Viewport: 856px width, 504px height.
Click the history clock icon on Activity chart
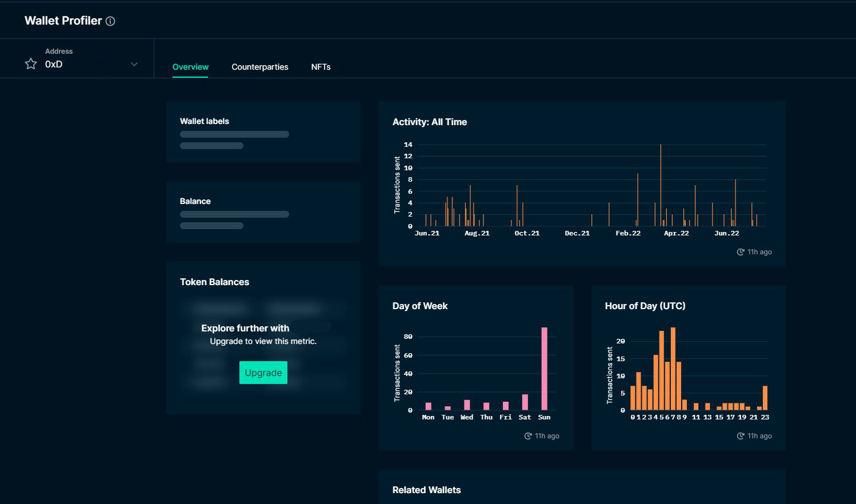click(x=739, y=251)
